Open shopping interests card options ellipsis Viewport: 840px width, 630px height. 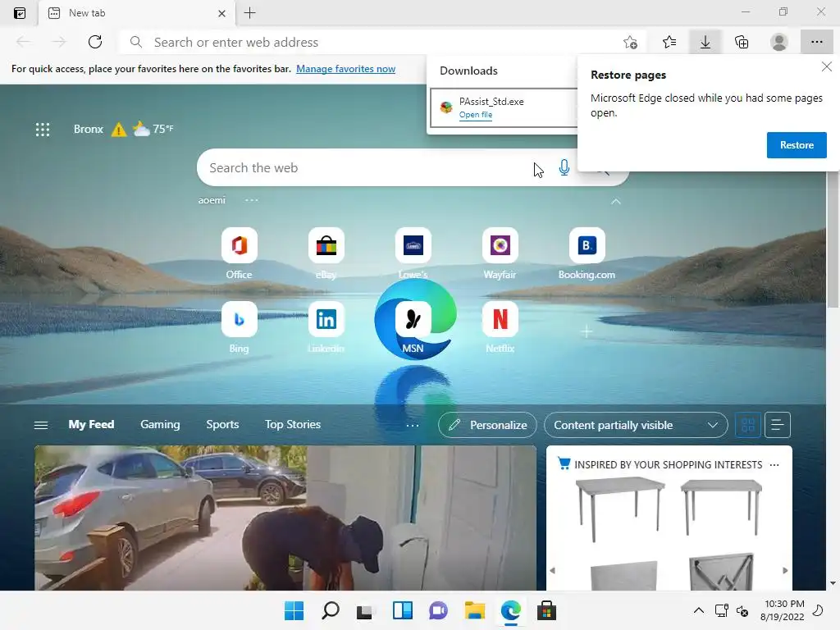coord(774,465)
